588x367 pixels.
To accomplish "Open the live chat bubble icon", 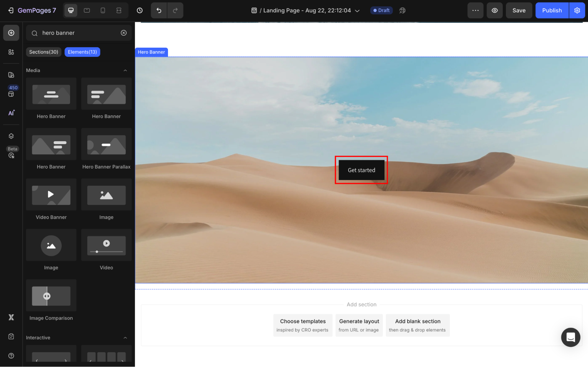I will click(x=570, y=337).
